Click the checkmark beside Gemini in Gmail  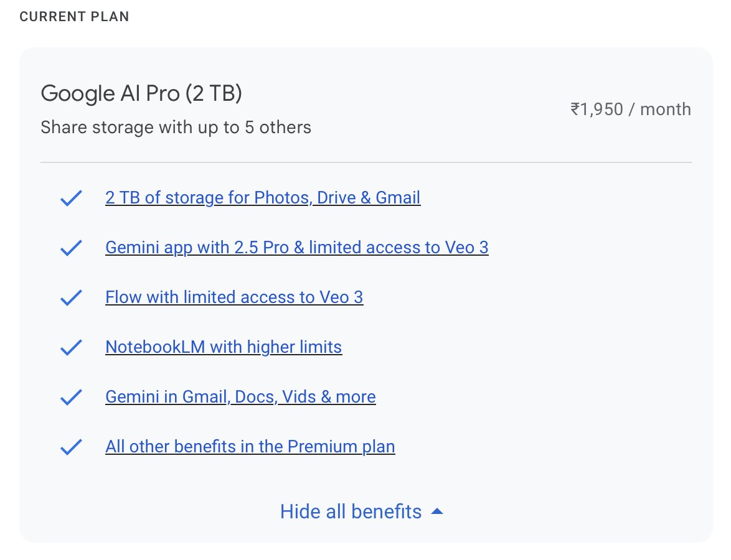(x=71, y=398)
